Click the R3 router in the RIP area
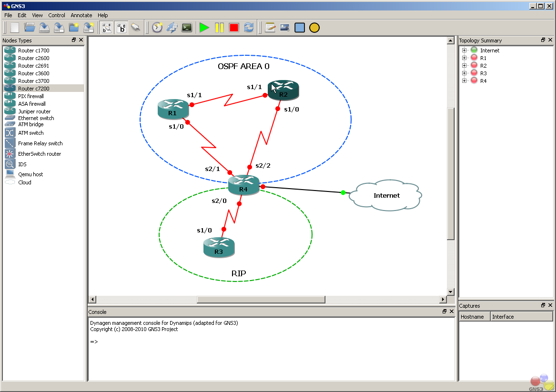Image resolution: width=556 pixels, height=392 pixels. coord(219,247)
